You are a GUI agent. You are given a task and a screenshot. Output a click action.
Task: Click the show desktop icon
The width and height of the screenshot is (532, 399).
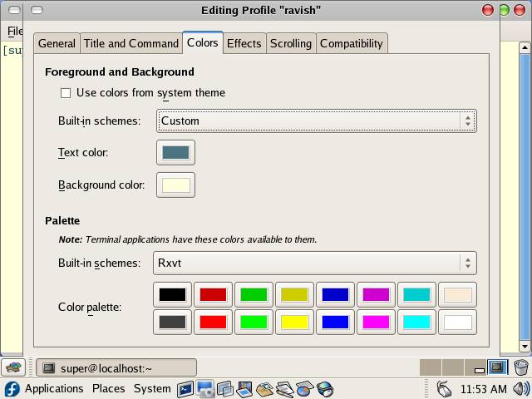(14, 367)
